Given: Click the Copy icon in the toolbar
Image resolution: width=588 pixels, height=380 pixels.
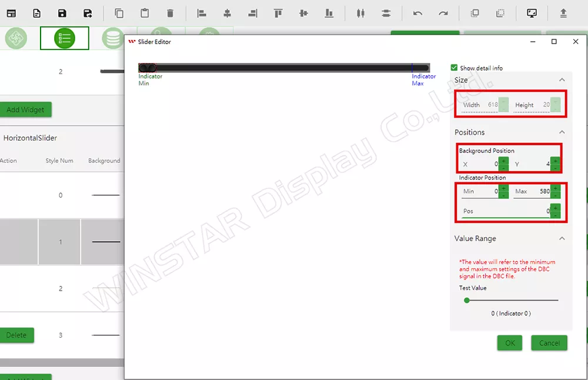Looking at the screenshot, I should coord(119,13).
